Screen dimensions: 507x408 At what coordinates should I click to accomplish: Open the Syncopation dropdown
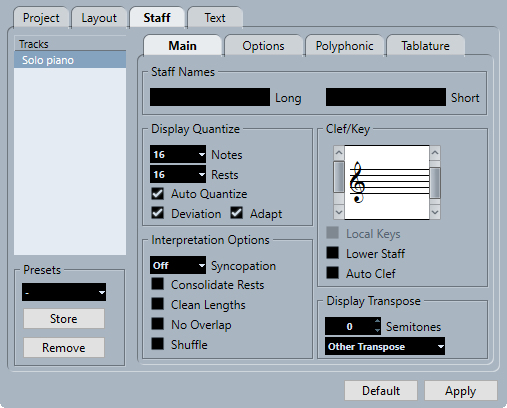point(178,265)
